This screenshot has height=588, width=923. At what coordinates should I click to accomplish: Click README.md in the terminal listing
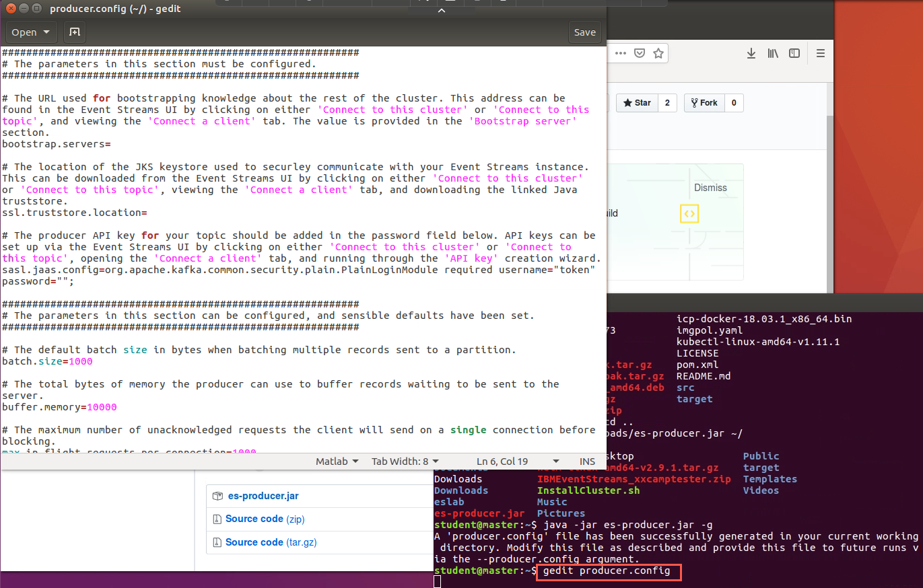click(x=704, y=376)
